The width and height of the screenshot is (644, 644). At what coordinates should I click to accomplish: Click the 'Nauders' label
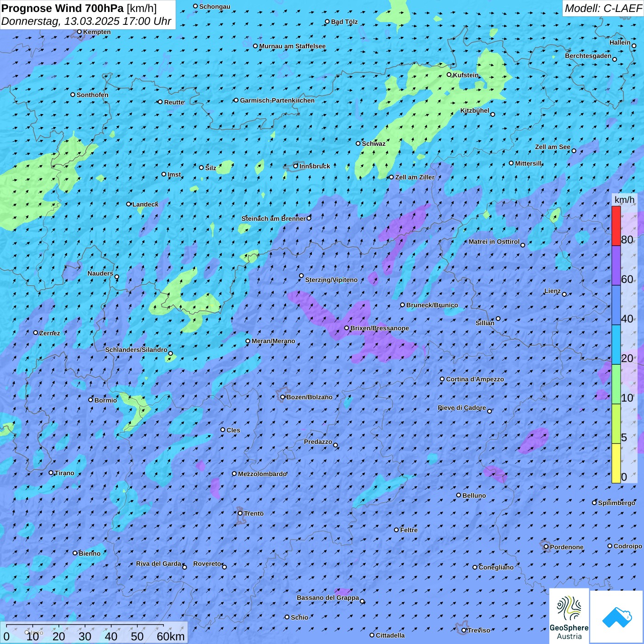click(100, 273)
